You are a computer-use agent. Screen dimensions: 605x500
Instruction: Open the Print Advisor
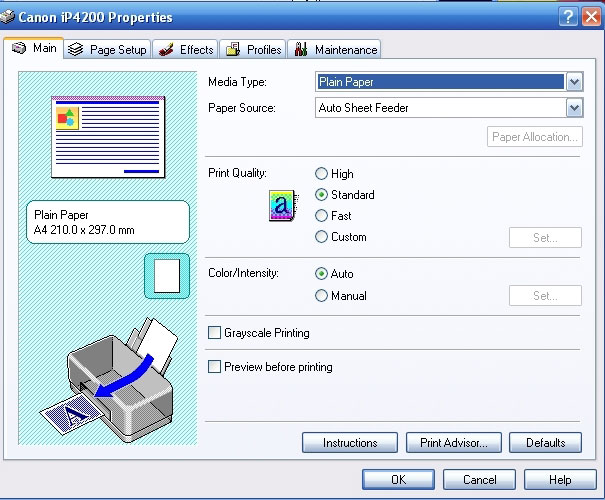coord(454,443)
